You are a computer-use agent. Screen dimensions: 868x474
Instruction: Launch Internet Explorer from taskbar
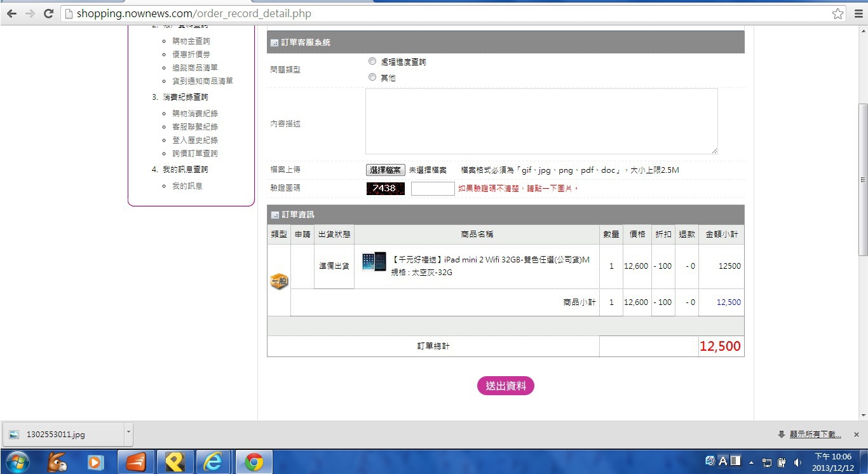(213, 463)
